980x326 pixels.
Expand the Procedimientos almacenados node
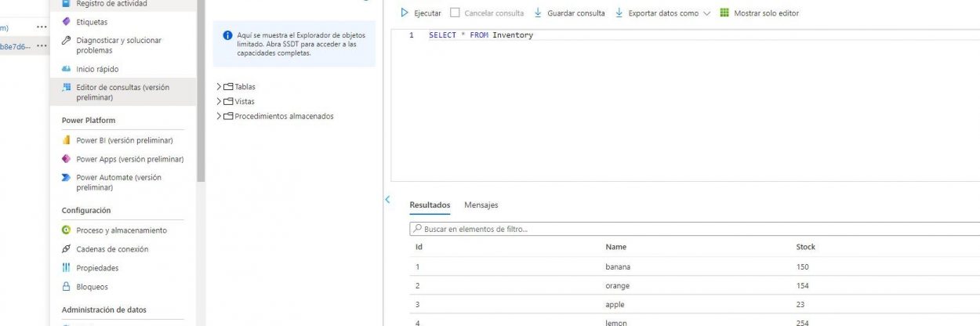click(x=219, y=117)
